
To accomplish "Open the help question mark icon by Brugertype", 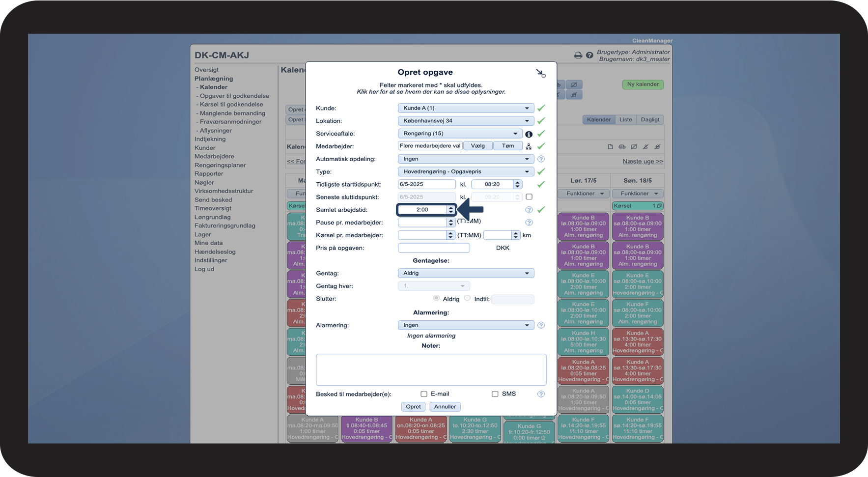I will 589,56.
